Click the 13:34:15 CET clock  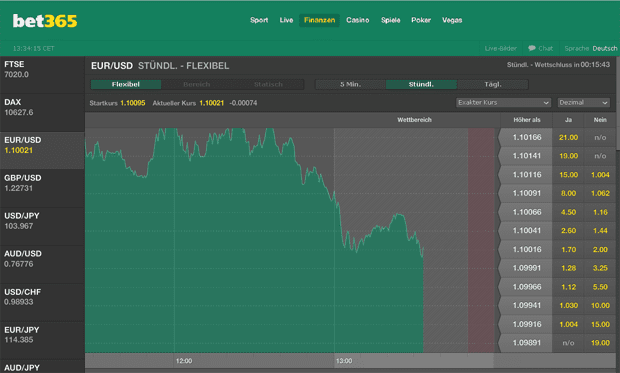(34, 49)
